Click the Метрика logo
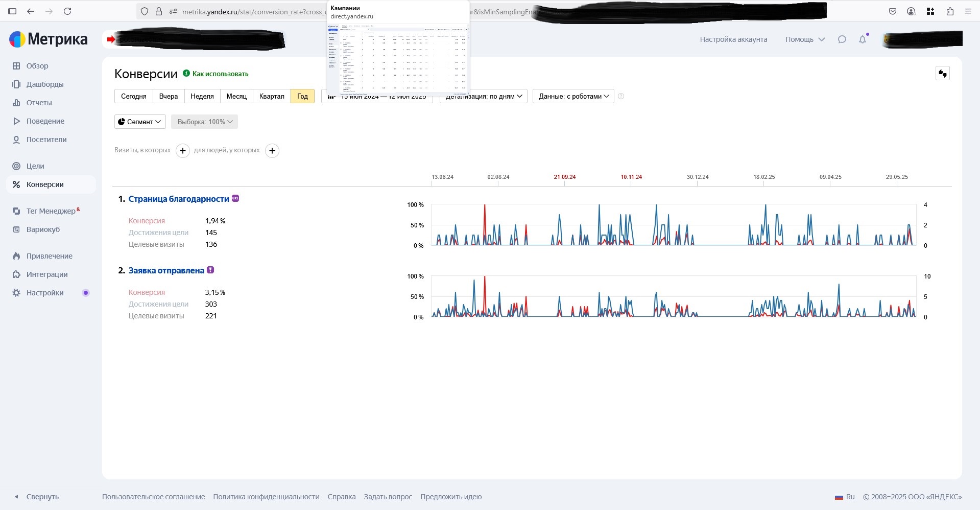 49,39
